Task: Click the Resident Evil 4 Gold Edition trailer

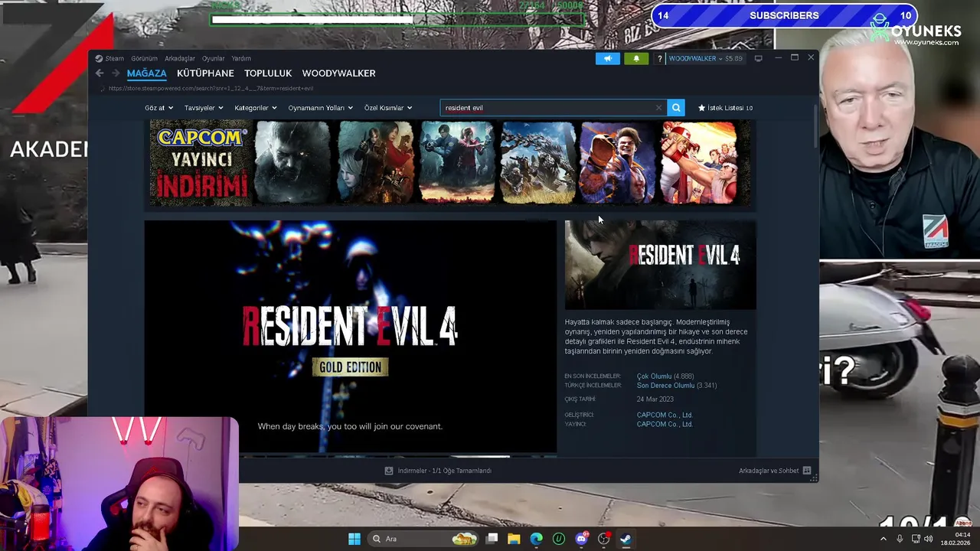Action: tap(351, 337)
